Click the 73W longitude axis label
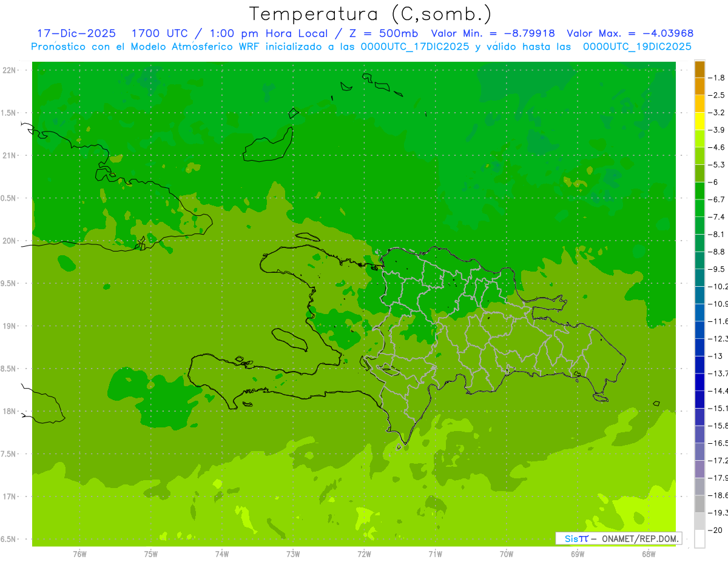 (293, 554)
